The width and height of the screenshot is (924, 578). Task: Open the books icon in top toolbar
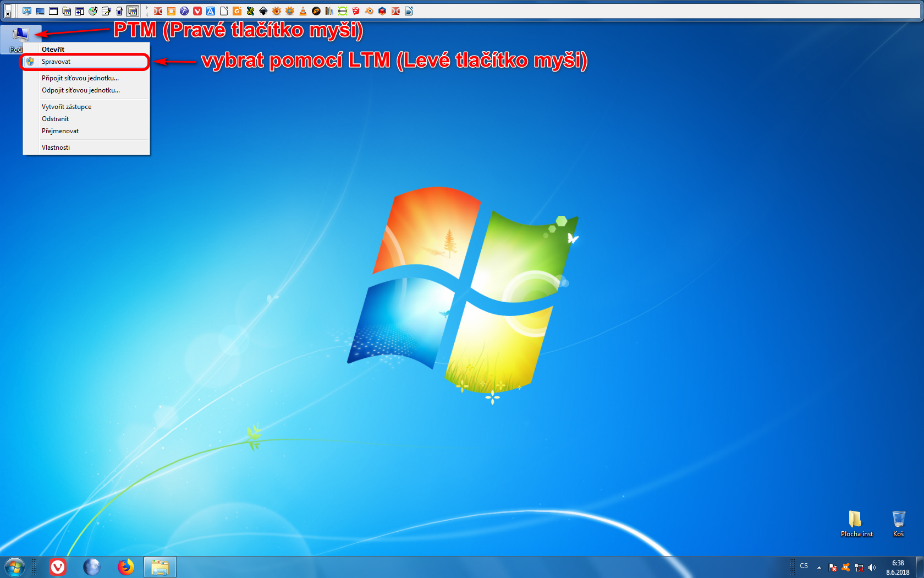pos(329,11)
